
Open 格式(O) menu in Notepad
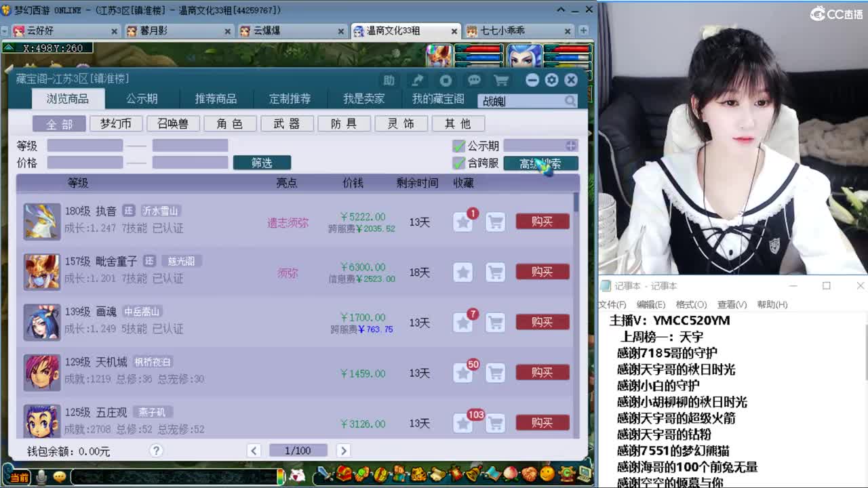[x=691, y=304]
